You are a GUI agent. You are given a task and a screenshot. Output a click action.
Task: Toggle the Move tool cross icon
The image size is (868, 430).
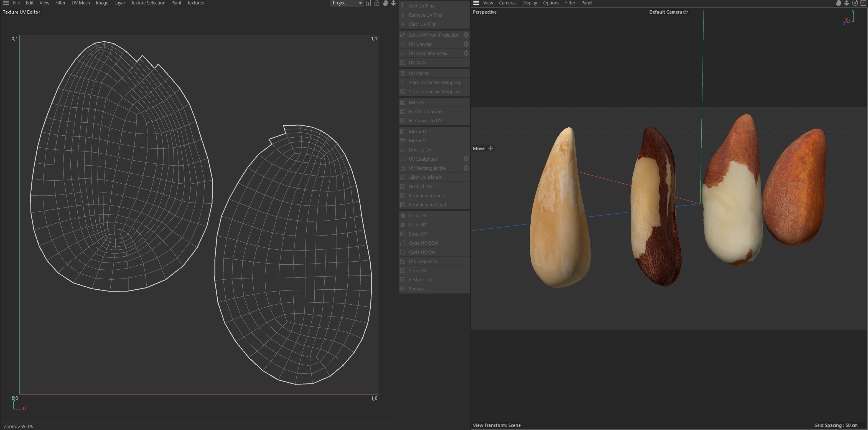click(491, 148)
